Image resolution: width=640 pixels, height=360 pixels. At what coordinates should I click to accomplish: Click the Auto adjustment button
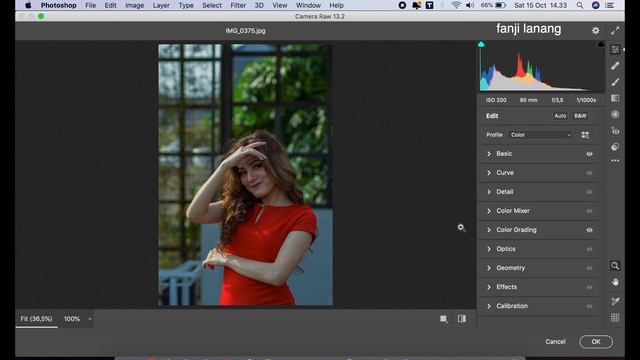(560, 116)
